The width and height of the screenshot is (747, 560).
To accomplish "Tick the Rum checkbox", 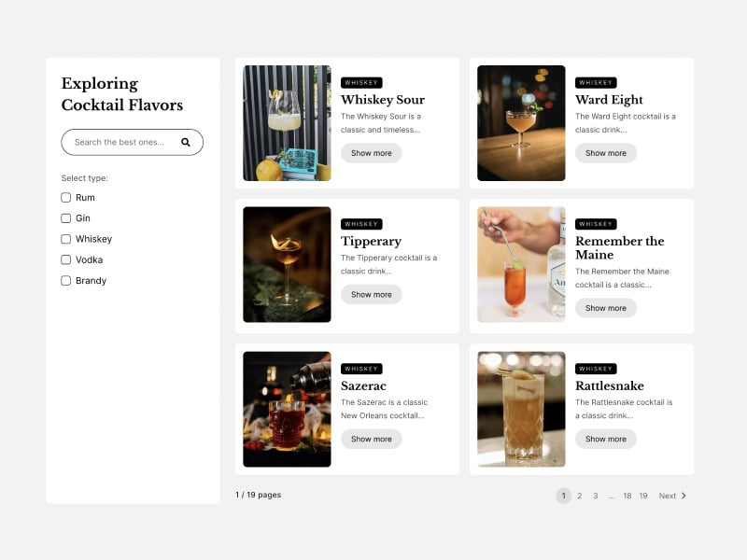I will pos(66,198).
